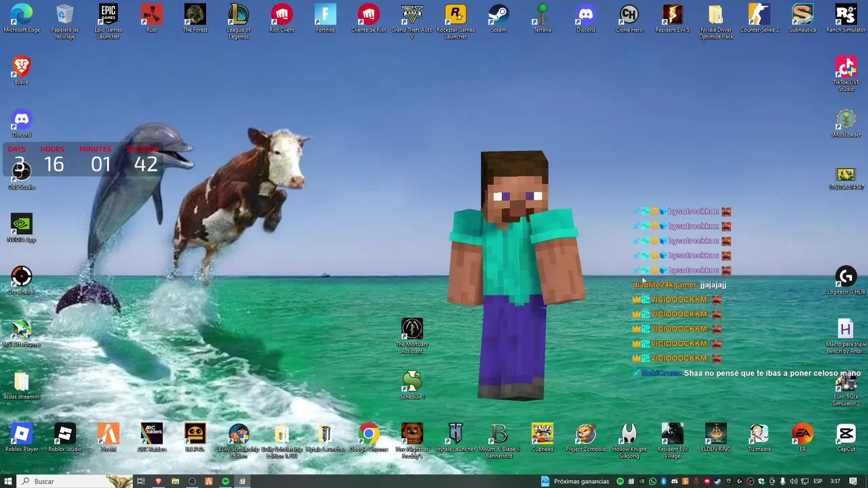Launch Epic Games Launcher desktop shortcut
The image size is (868, 488).
click(108, 22)
